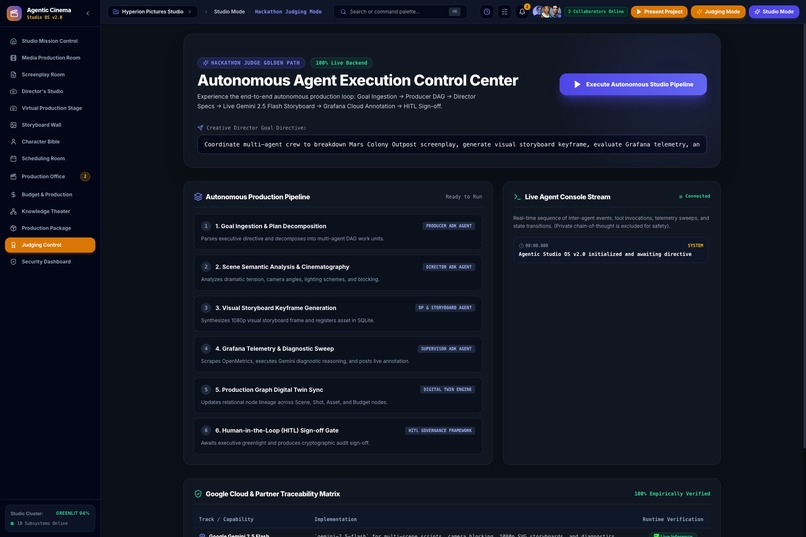Select step 2 Scene Semantic Analysis & Cinematography
Image resolution: width=806 pixels, height=537 pixels.
(338, 272)
